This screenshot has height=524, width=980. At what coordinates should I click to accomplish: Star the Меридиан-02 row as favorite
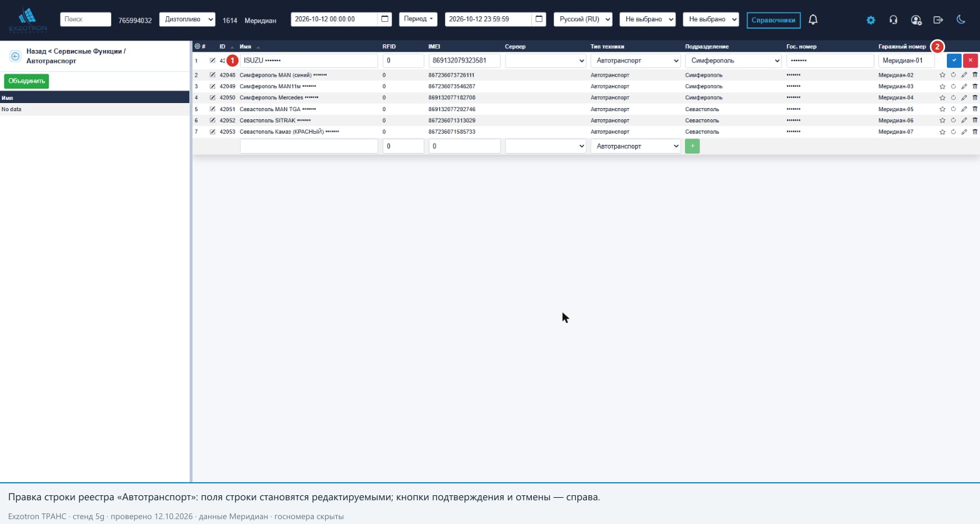942,75
